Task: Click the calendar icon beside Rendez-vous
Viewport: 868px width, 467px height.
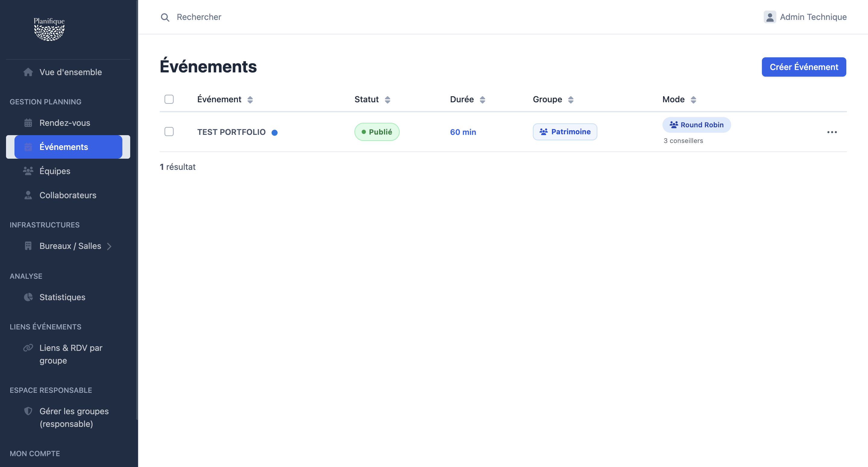Action: 28,123
